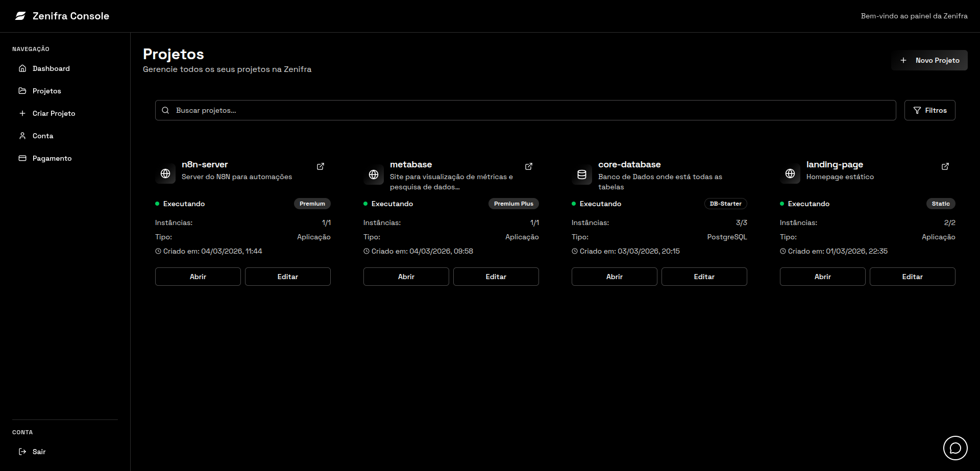980x471 pixels.
Task: Click the Criar Projeto plus icon
Action: point(22,113)
